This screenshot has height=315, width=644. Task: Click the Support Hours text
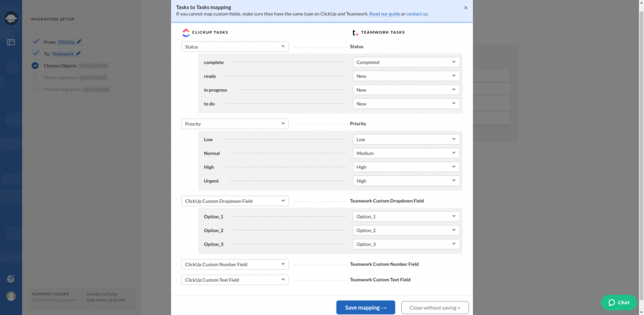50,294
